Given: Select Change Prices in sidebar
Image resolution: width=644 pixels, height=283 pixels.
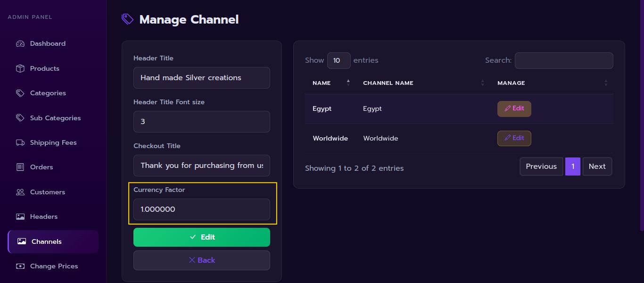Looking at the screenshot, I should point(53,266).
